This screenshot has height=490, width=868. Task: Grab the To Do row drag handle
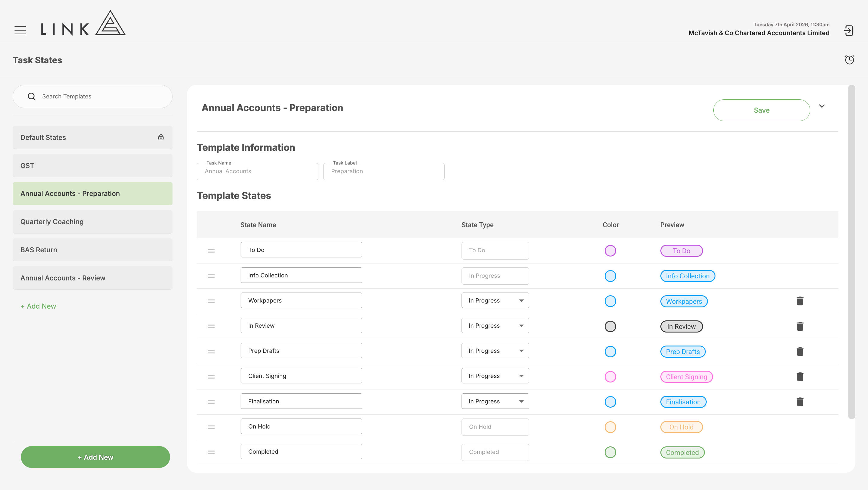tap(211, 250)
